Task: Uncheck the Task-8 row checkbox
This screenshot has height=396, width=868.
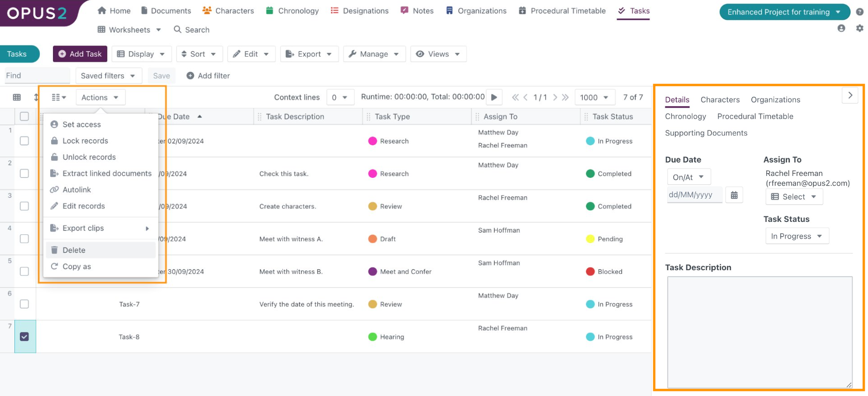Action: (25, 337)
